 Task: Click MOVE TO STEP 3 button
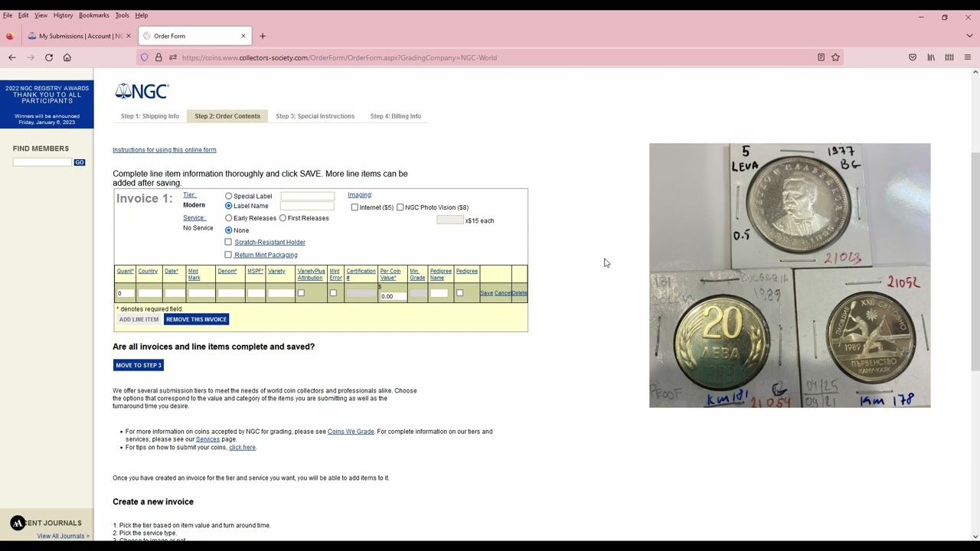pos(139,365)
